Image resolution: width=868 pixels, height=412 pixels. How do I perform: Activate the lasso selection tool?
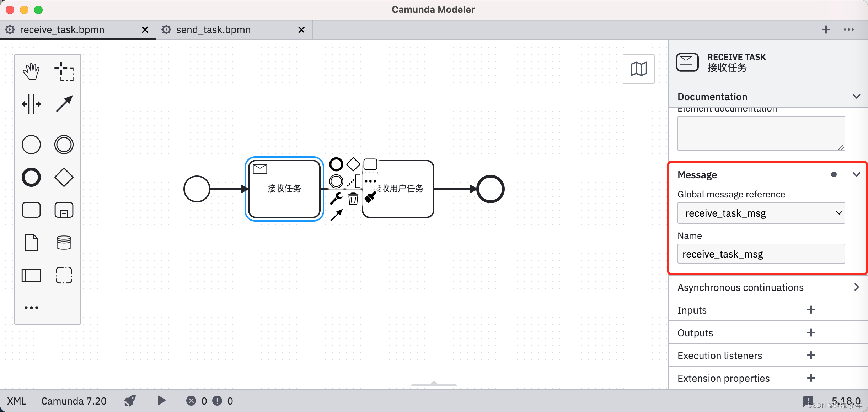click(64, 71)
